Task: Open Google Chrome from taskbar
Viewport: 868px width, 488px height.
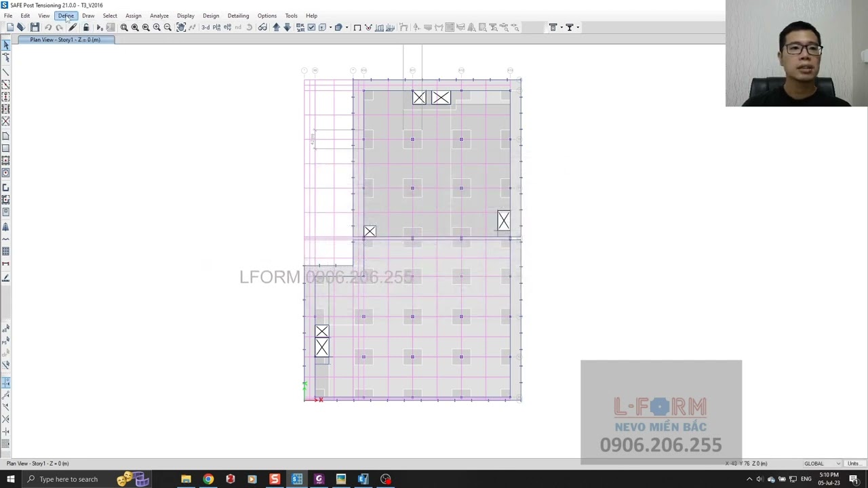Action: (208, 479)
